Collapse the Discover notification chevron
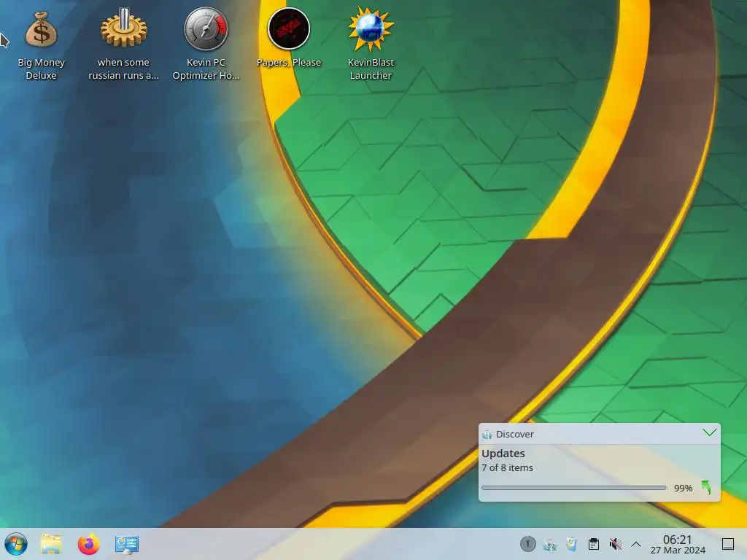This screenshot has width=747, height=560. (709, 432)
